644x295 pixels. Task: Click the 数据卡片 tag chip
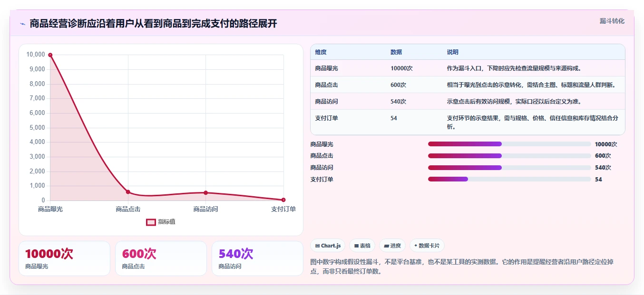click(x=427, y=246)
